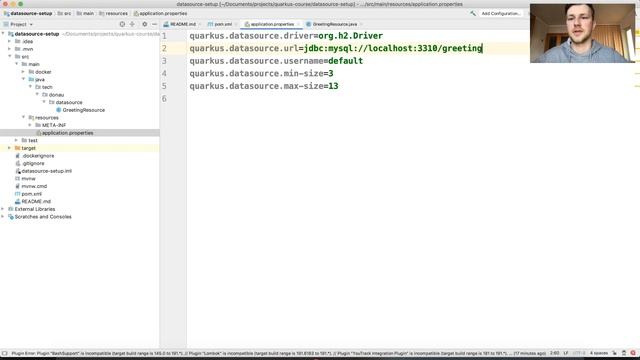The width and height of the screenshot is (640, 360).
Task: Select application.properties in the project tree
Action: [67, 133]
